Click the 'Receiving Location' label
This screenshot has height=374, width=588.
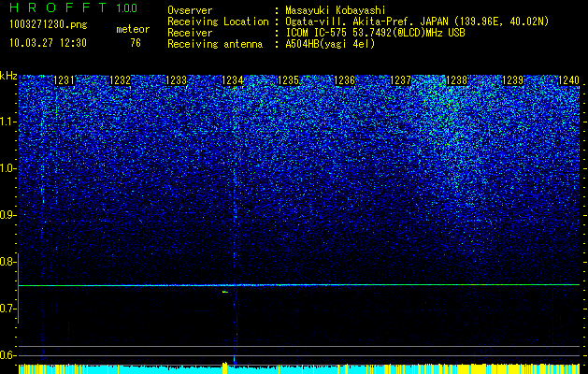click(218, 22)
